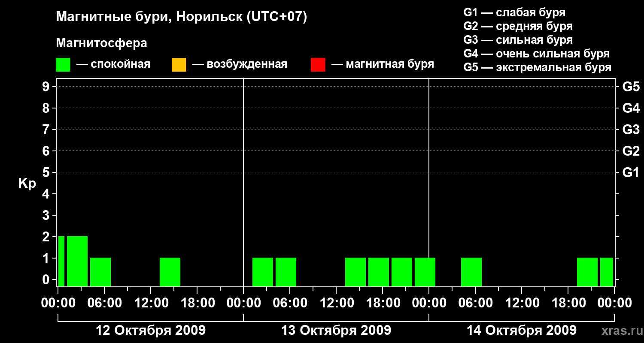Click the '12:00' time label under 14 October

coord(522,303)
